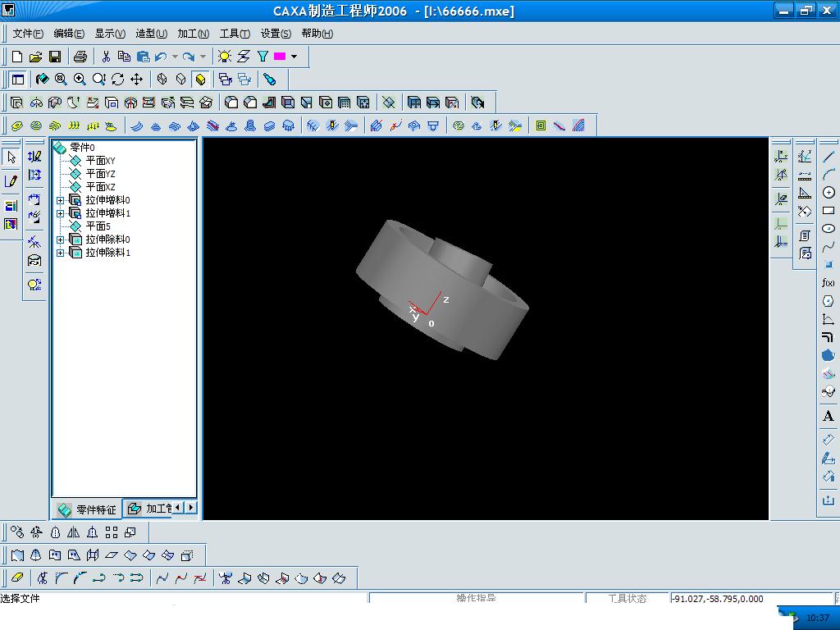
Task: Select the ellipse drawing tool in right toolbar
Action: coord(829,229)
